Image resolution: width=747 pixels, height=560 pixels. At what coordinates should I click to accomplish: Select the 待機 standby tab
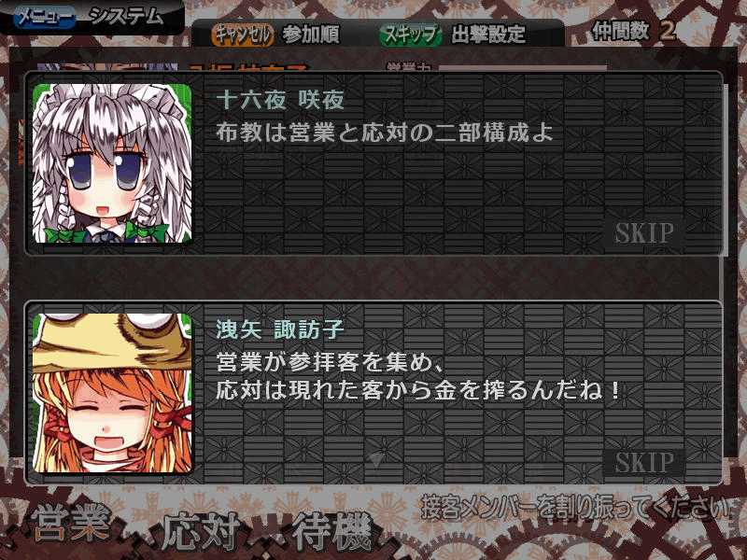pyautogui.click(x=331, y=530)
